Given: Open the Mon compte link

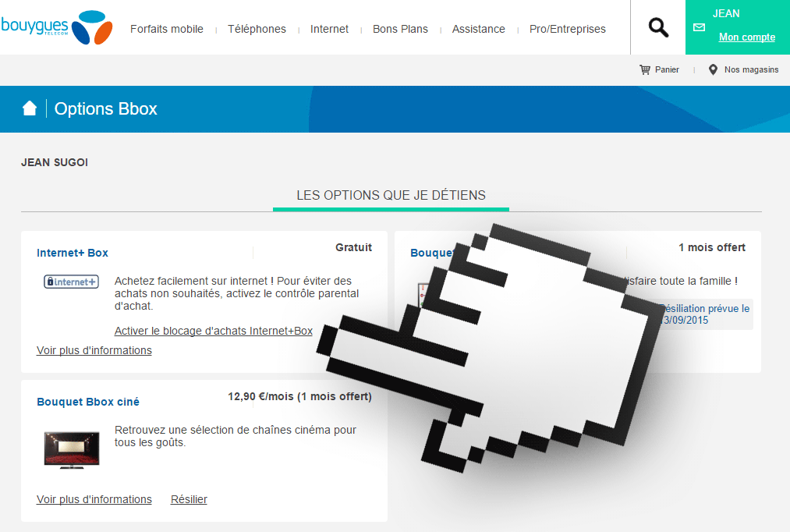Looking at the screenshot, I should [747, 37].
